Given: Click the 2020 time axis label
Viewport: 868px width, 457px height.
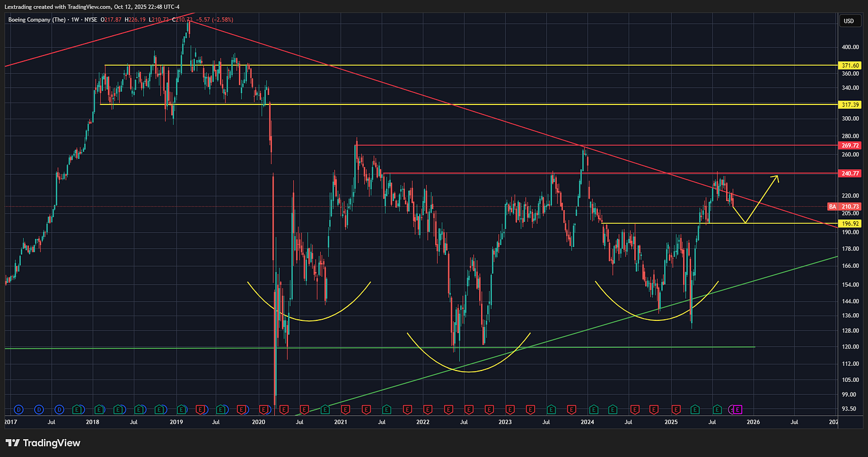Looking at the screenshot, I should click(x=258, y=422).
